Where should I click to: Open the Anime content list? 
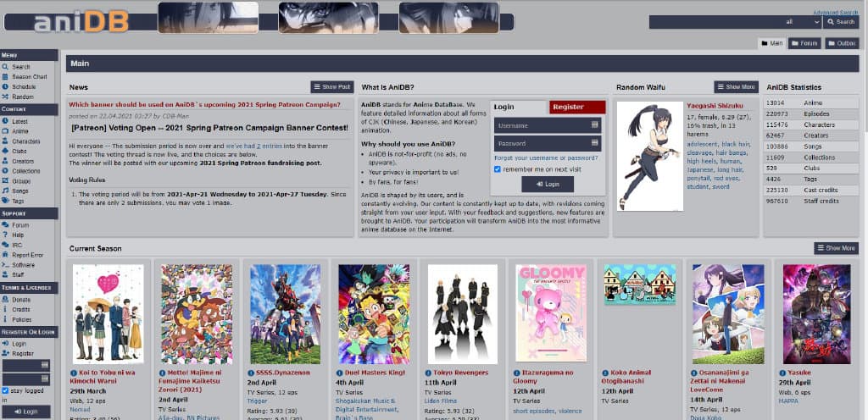tap(20, 131)
